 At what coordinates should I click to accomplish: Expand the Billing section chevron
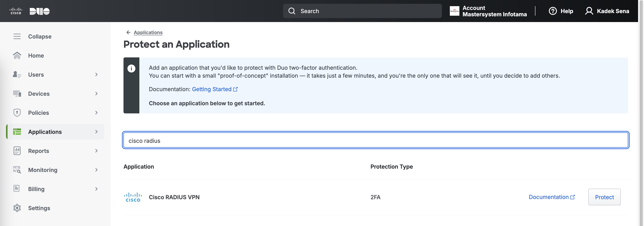tap(96, 189)
